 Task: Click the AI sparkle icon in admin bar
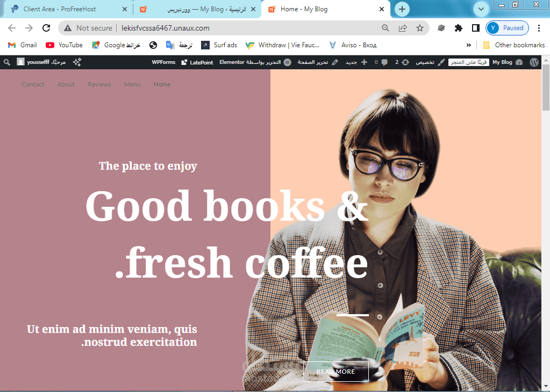tap(77, 62)
